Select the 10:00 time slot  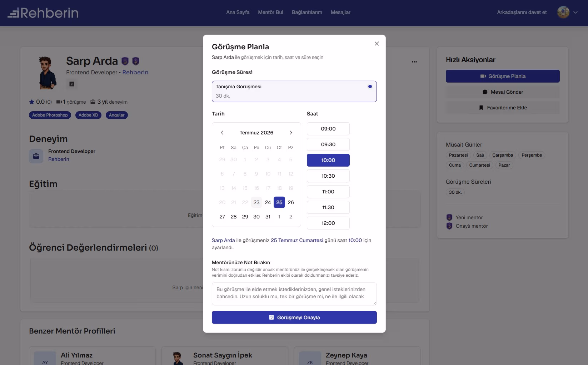(328, 160)
